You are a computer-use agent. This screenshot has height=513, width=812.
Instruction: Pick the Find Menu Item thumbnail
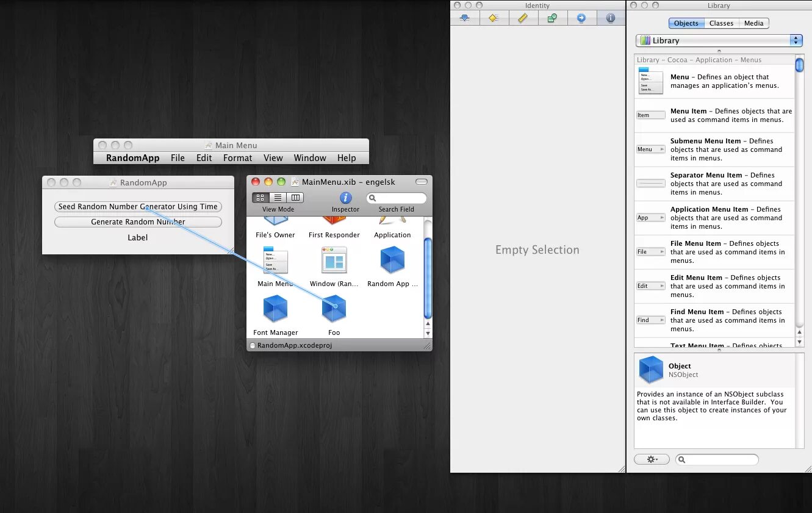[x=650, y=320]
